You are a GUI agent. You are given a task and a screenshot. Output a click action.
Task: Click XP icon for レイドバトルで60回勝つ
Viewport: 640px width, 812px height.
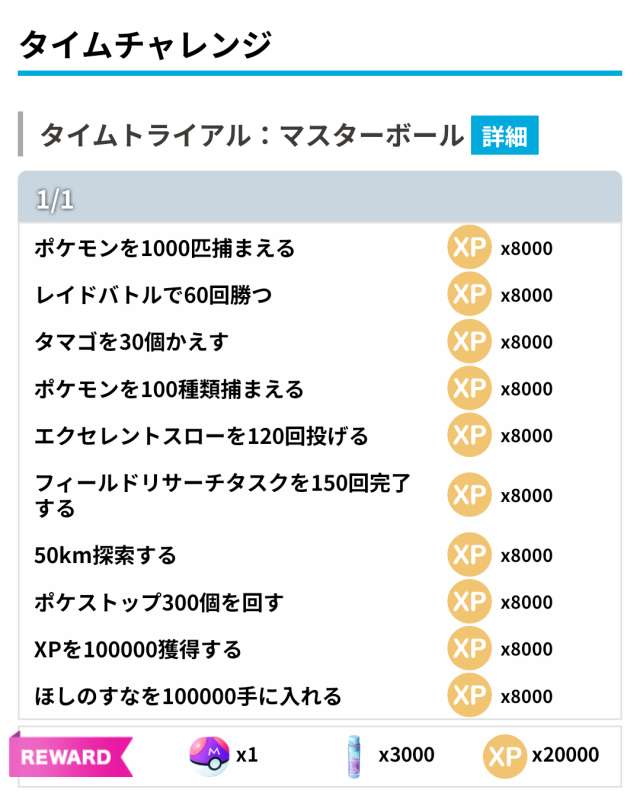[469, 295]
